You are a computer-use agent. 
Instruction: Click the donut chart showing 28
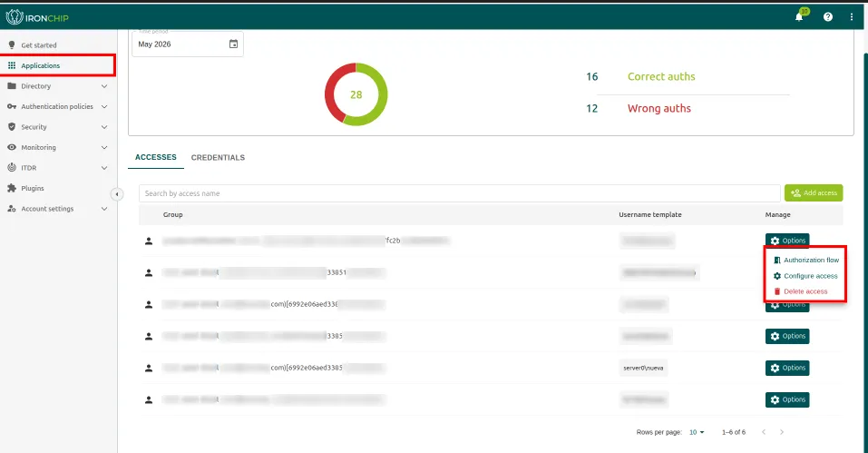point(356,94)
